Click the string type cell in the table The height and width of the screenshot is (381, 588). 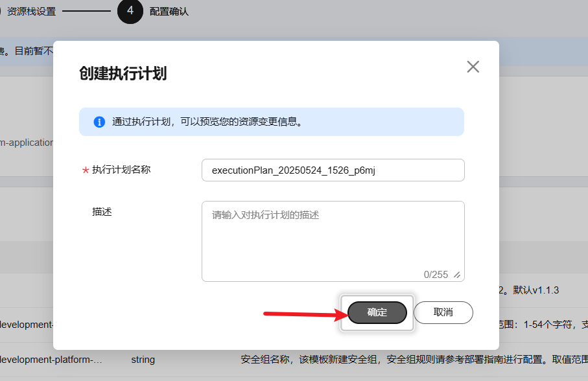[x=141, y=359]
